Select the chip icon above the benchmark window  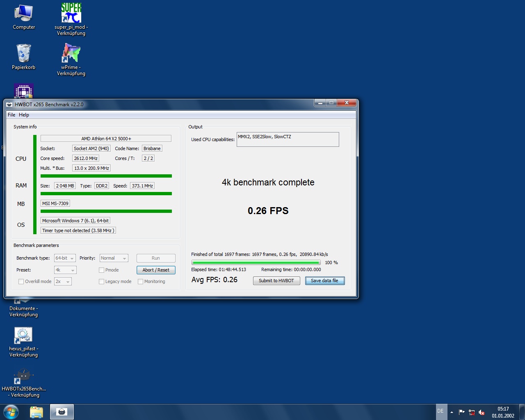(23, 91)
